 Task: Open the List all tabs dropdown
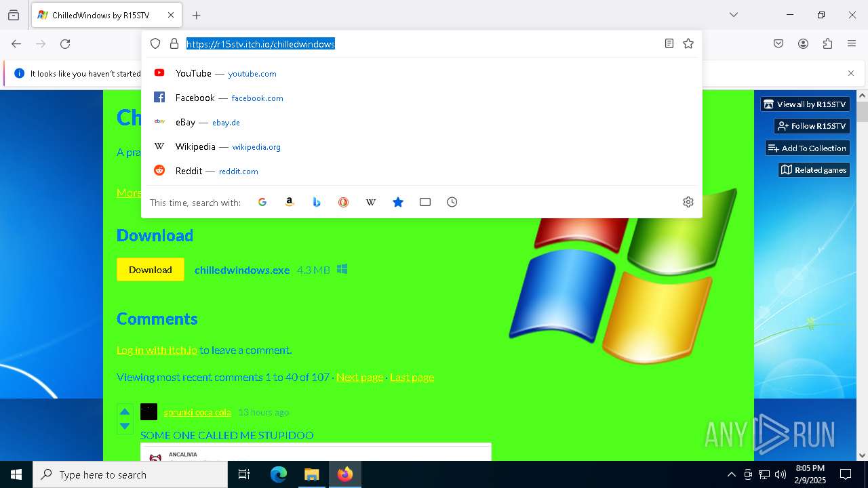(x=734, y=15)
